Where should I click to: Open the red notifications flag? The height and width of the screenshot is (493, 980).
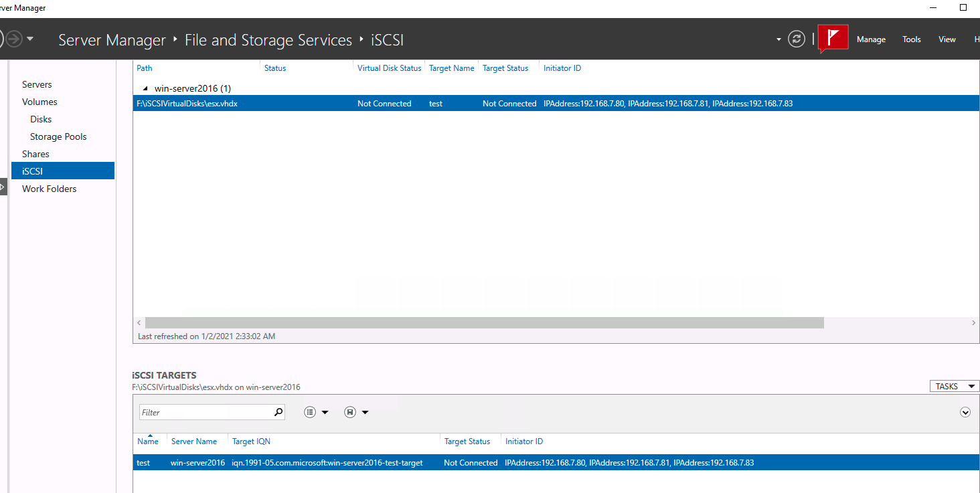[833, 37]
